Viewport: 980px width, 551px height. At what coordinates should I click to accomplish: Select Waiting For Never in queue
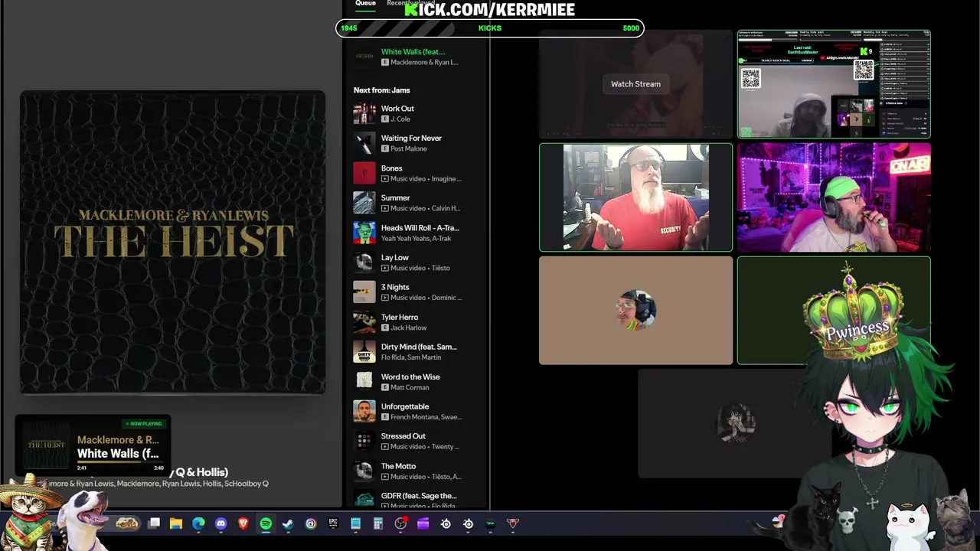pos(411,139)
